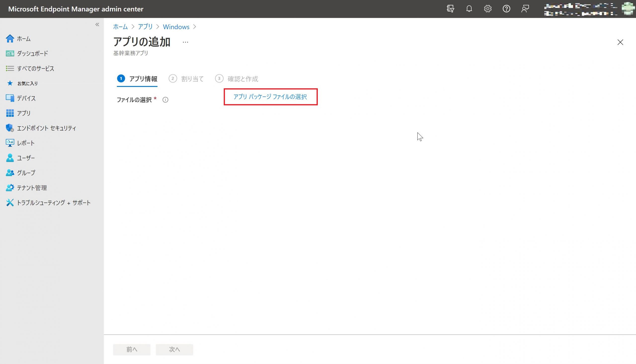636x364 pixels.
Task: Collapse the left navigation sidebar
Action: click(97, 25)
